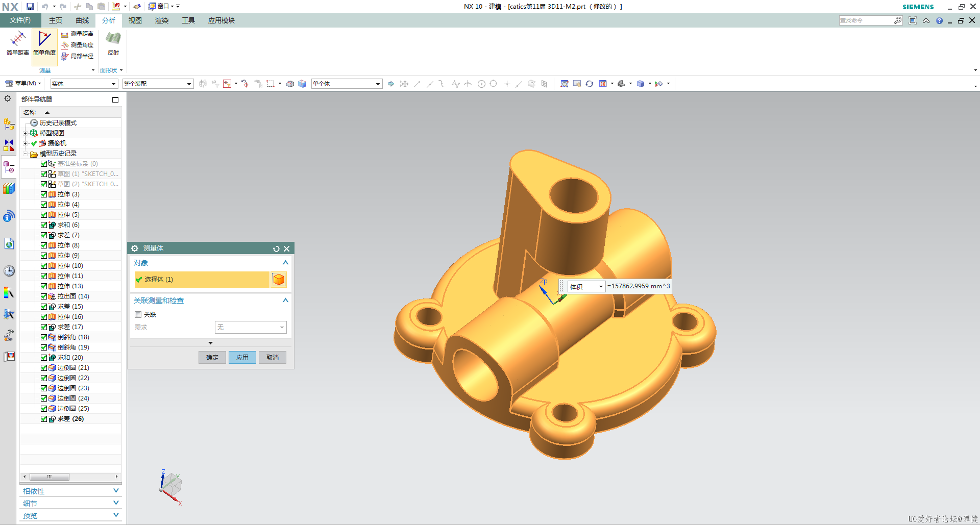Click the resource bar settings gear icon
The width and height of the screenshot is (980, 525).
click(x=8, y=98)
